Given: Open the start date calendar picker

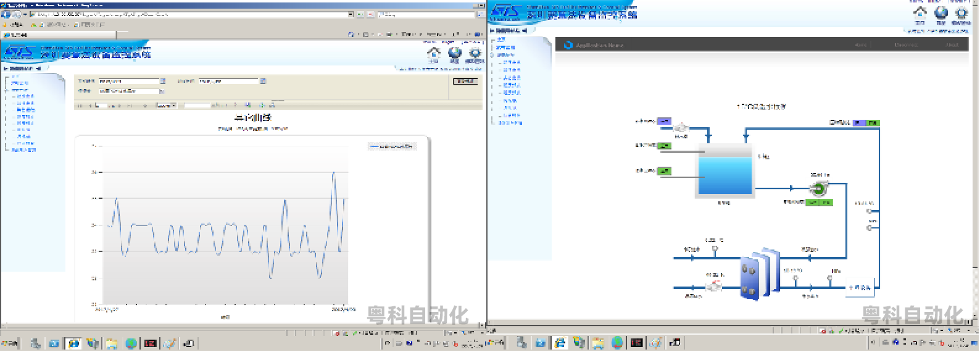Looking at the screenshot, I should (x=163, y=81).
